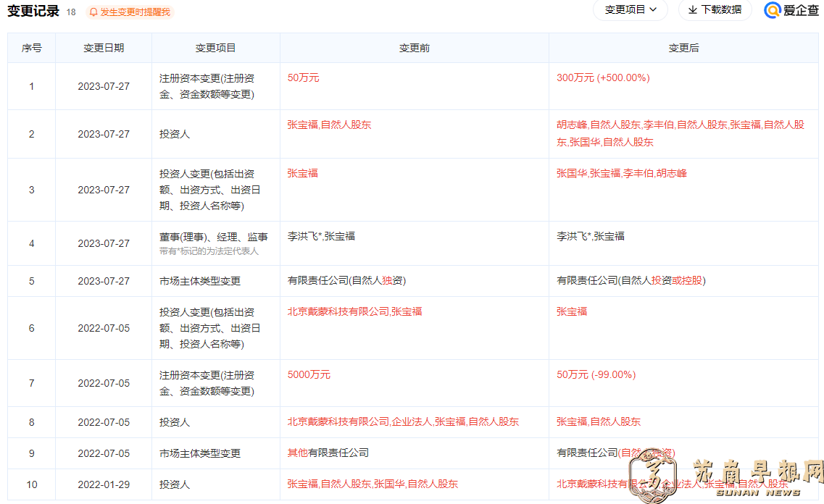Click the chevron arrow beside 变更项目
Image resolution: width=824 pixels, height=504 pixels.
[x=653, y=10]
